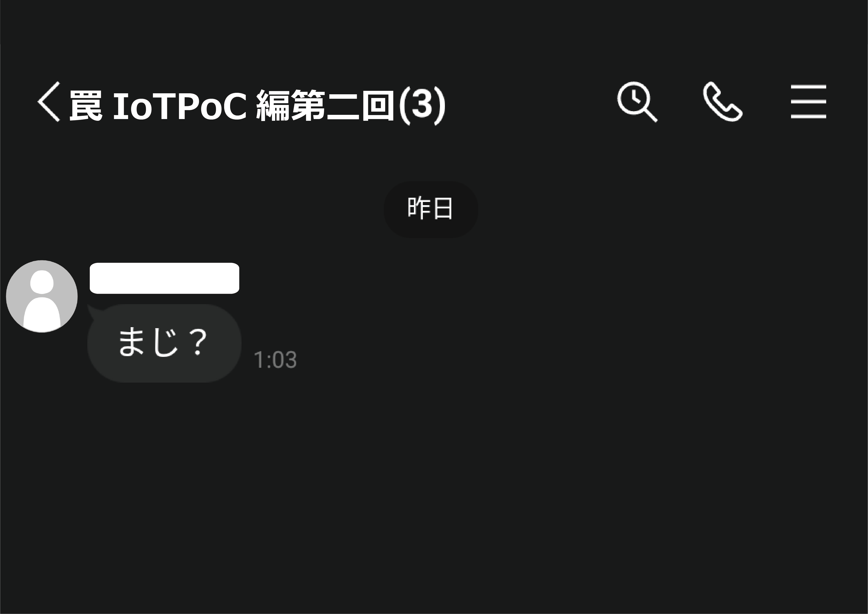Click the clock face inside the search icon
The height and width of the screenshot is (614, 868).
click(634, 98)
